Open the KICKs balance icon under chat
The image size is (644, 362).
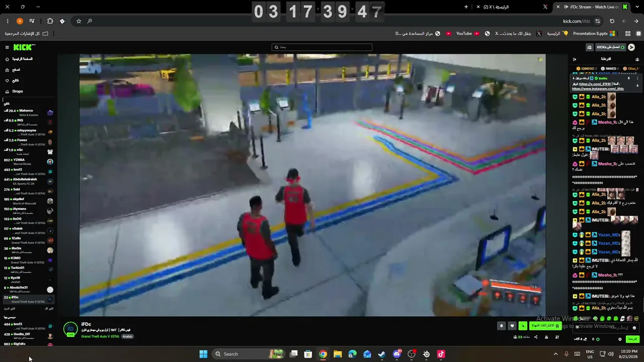[x=597, y=339]
